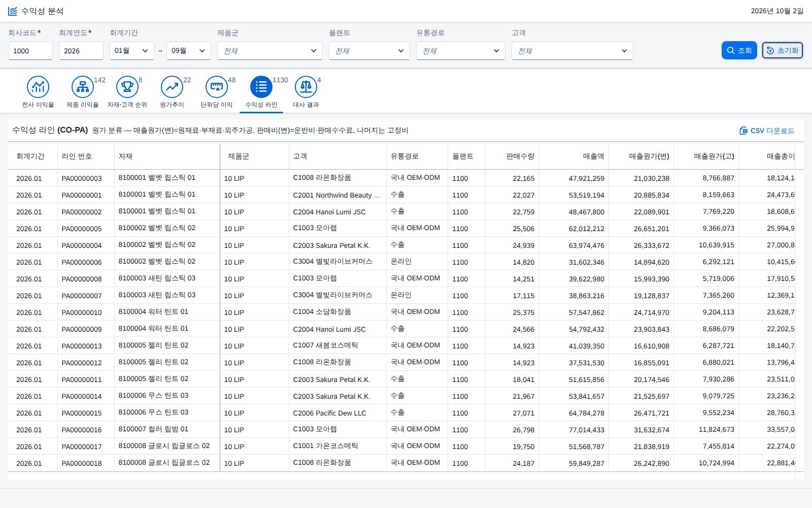This screenshot has width=812, height=508.
Task: Expand the 플랜트 filter dropdown
Action: (369, 51)
